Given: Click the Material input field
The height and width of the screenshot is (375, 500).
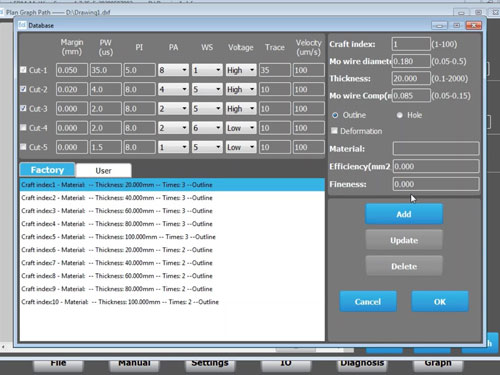Looking at the screenshot, I should tap(436, 149).
